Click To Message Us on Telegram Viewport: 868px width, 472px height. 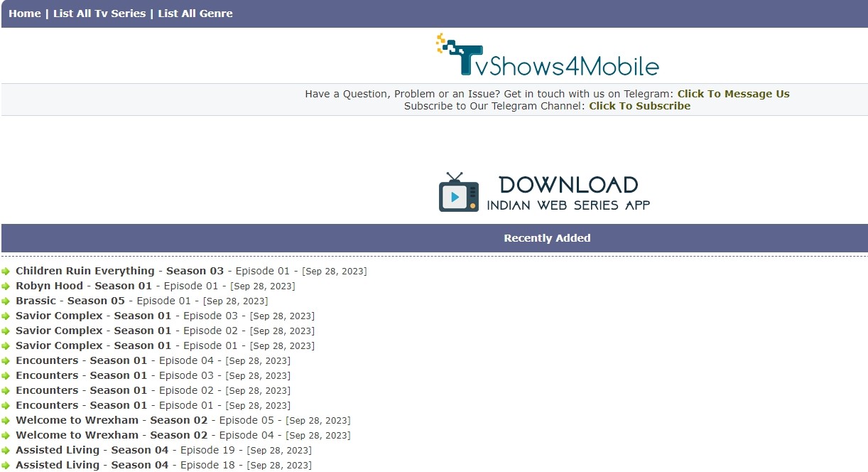coord(733,94)
